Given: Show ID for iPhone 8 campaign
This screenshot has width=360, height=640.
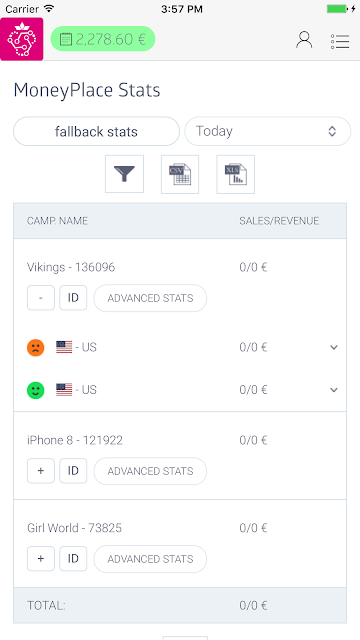Looking at the screenshot, I should [73, 471].
